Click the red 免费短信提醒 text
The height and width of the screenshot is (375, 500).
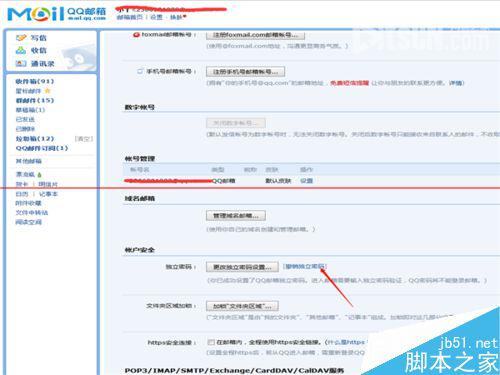(349, 83)
